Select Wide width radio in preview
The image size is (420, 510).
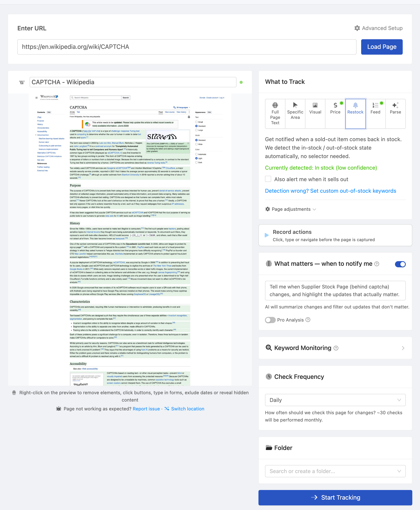[x=197, y=144]
